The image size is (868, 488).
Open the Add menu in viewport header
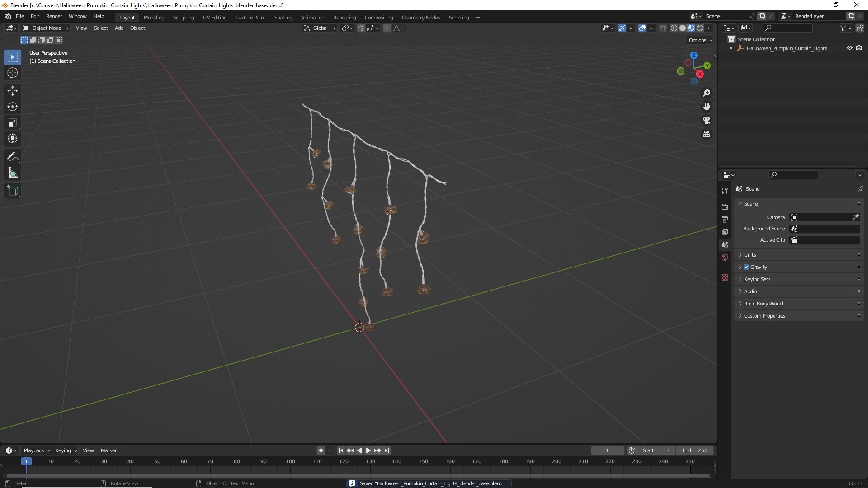[x=119, y=28]
